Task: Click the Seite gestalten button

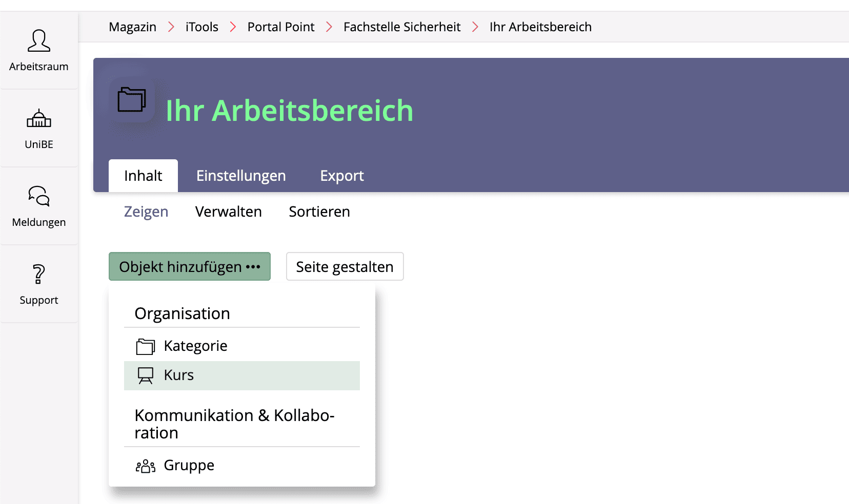Action: click(x=345, y=266)
